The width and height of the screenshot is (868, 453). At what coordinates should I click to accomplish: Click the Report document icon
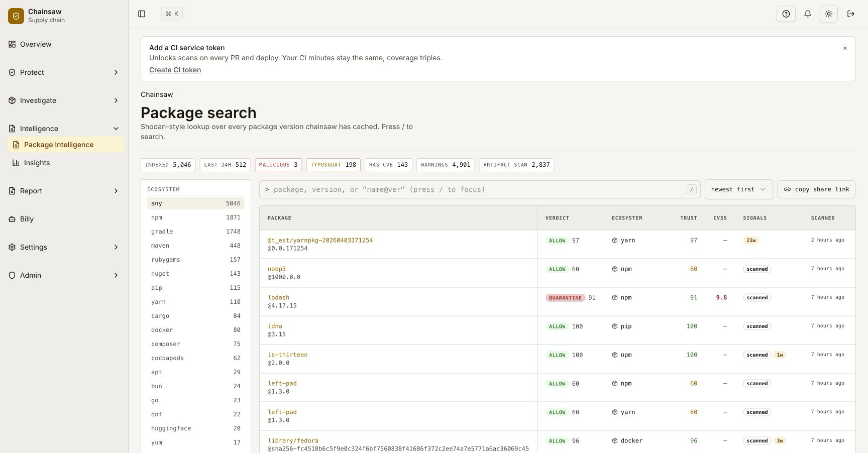click(x=12, y=191)
